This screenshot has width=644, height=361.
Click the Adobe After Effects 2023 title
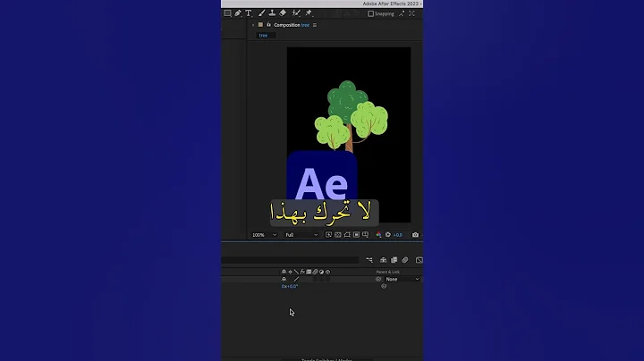click(392, 4)
